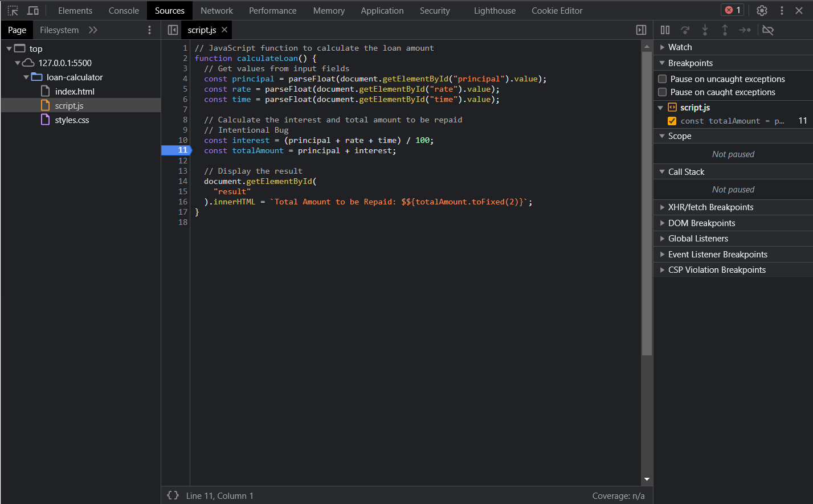This screenshot has height=504, width=813.
Task: Pause script execution button
Action: (x=665, y=30)
